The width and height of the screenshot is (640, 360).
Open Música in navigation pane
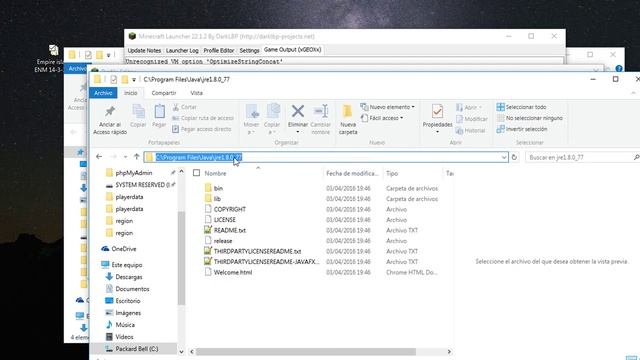point(125,325)
